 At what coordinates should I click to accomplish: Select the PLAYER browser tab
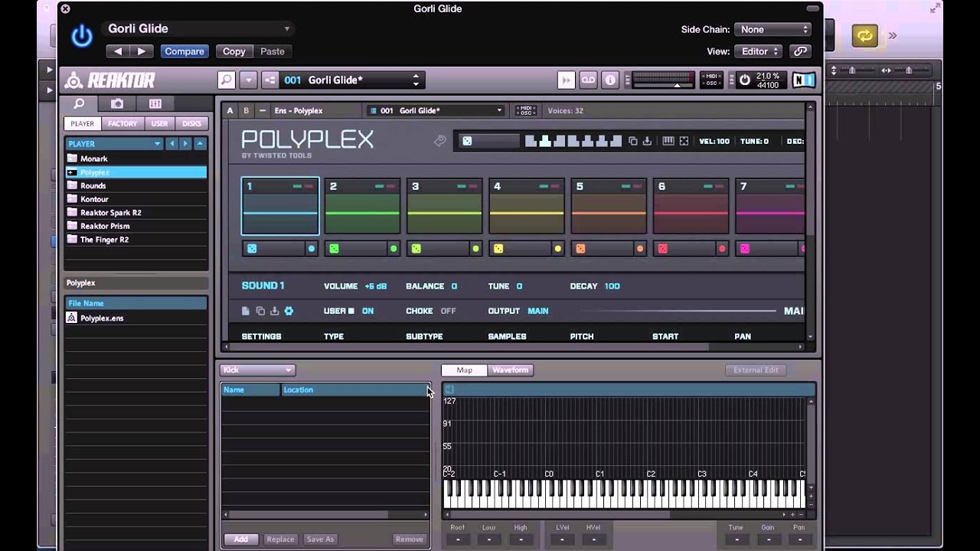point(82,123)
